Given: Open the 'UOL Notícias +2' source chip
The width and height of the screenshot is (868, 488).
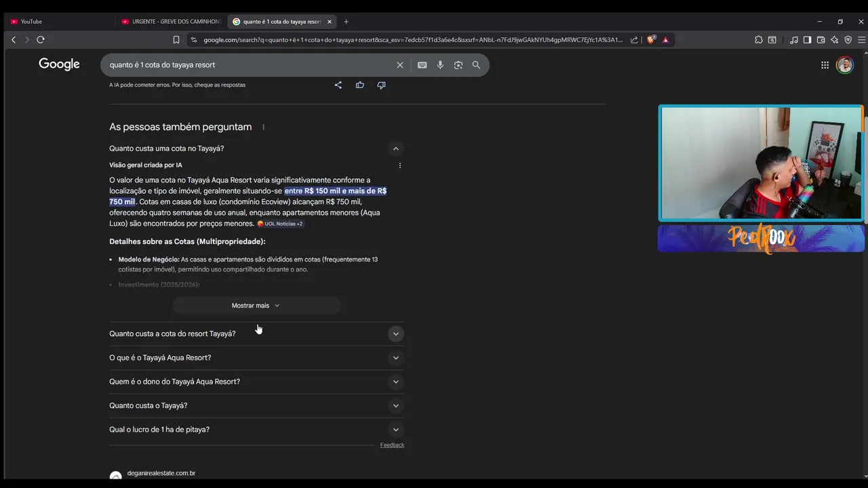Looking at the screenshot, I should pos(280,224).
